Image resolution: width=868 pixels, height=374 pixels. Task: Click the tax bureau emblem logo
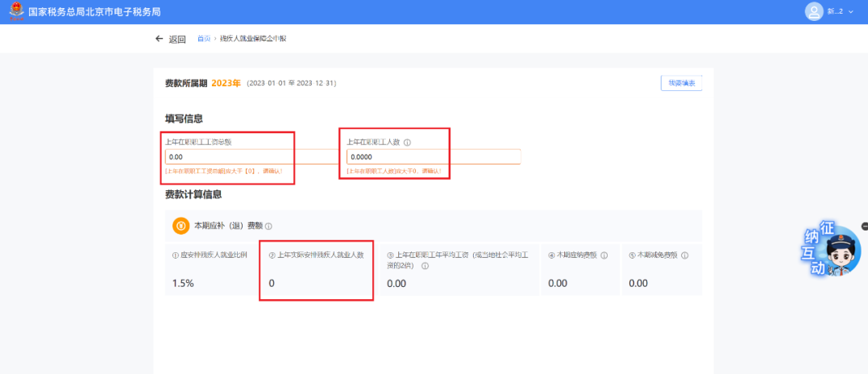click(17, 11)
